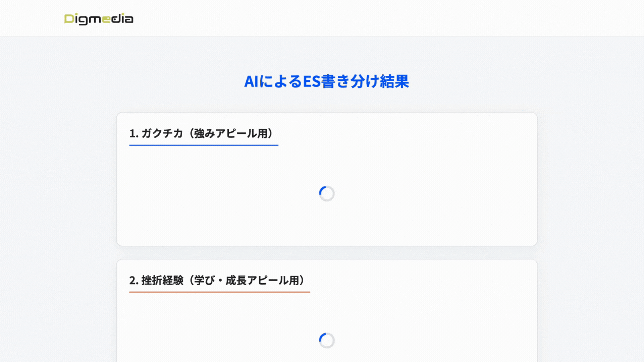This screenshot has width=644, height=362.
Task: Select heading 1. ガクチカ（強みアピール用）
Action: tap(201, 133)
